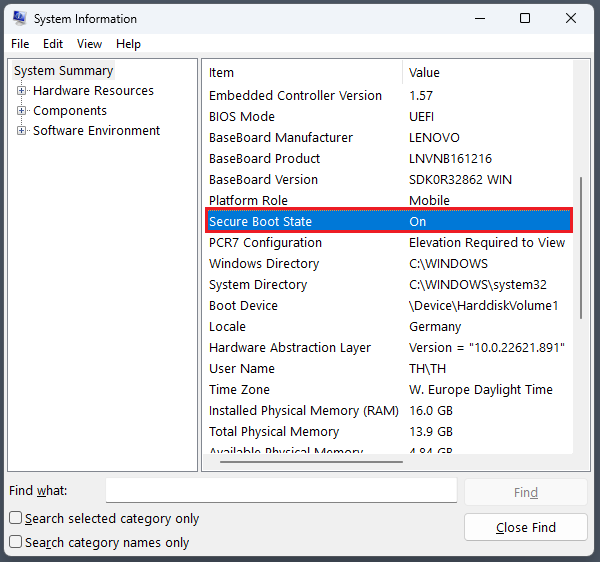600x562 pixels.
Task: Enable Search category names only checkbox
Action: tap(16, 542)
